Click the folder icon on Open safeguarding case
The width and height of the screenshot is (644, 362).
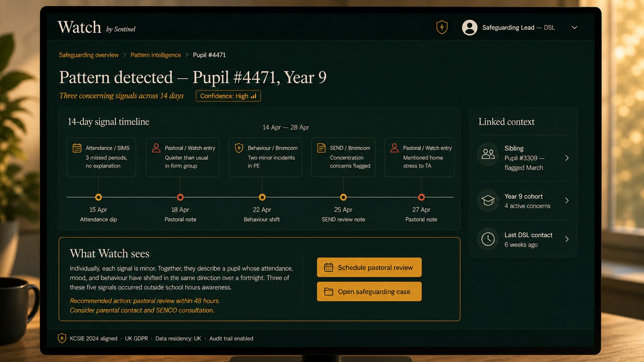coord(329,292)
